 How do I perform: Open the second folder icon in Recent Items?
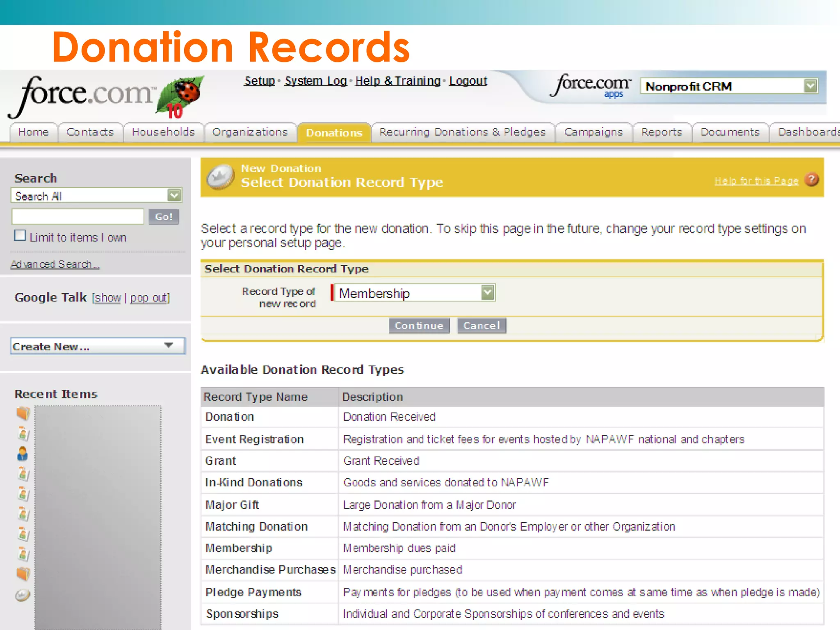tap(23, 574)
